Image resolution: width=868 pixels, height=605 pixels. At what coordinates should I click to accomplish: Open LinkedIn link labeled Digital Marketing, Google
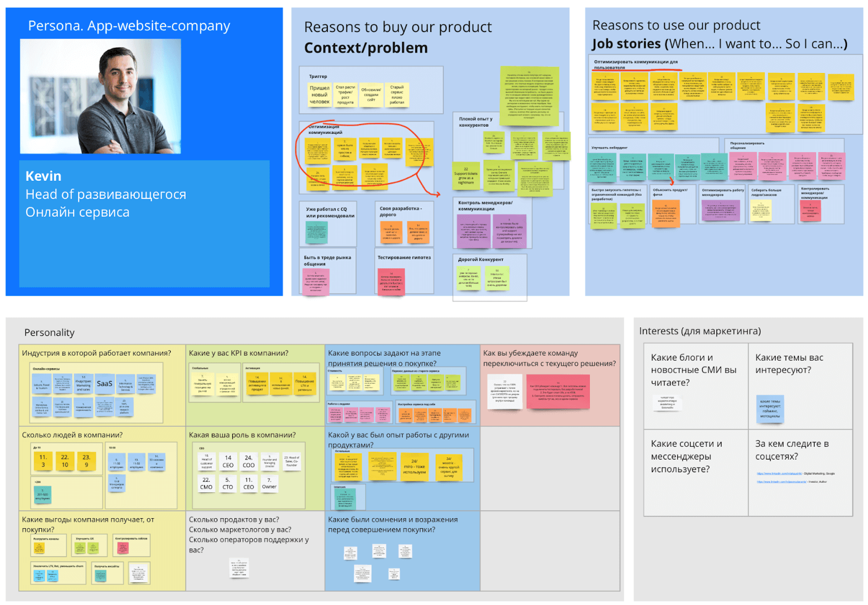tap(779, 473)
